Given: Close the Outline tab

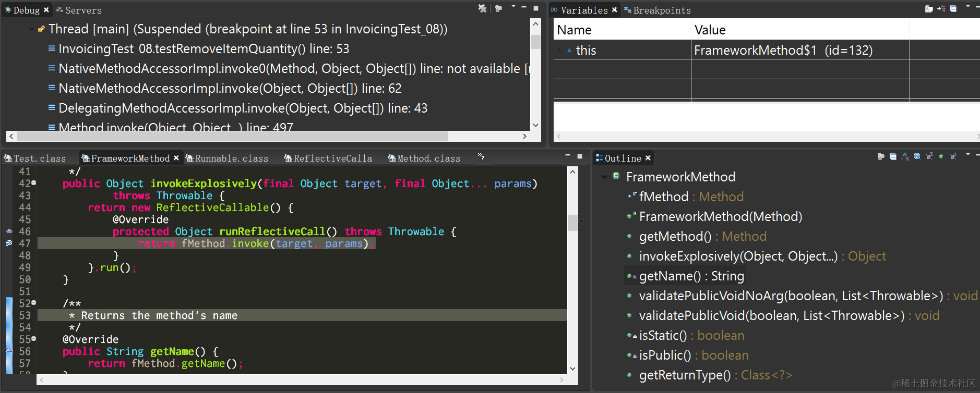Looking at the screenshot, I should 648,158.
